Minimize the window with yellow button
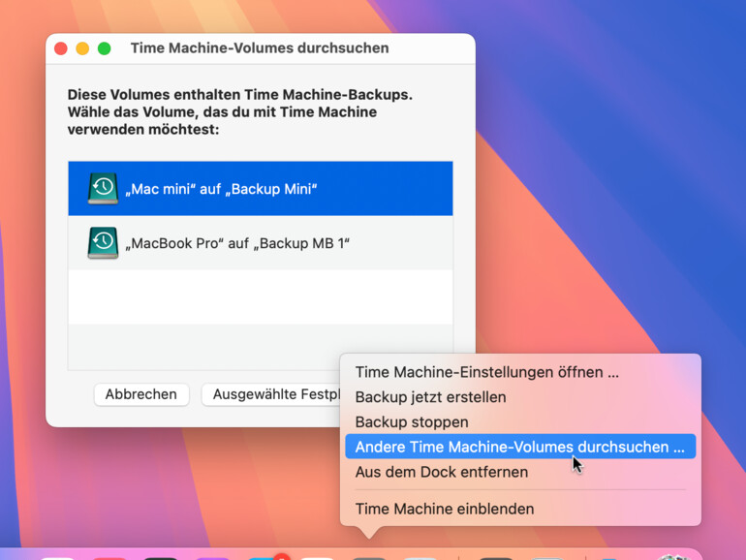The image size is (746, 560). (82, 48)
